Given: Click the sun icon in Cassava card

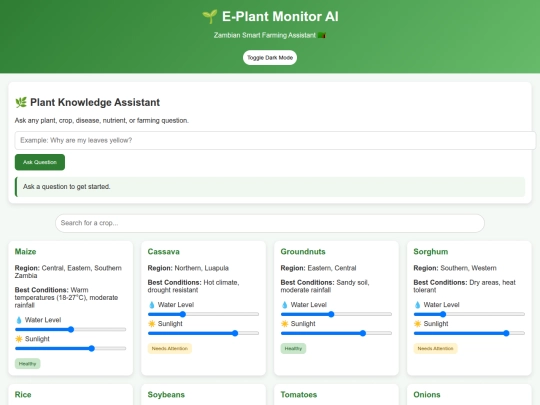Looking at the screenshot, I should coord(152,324).
